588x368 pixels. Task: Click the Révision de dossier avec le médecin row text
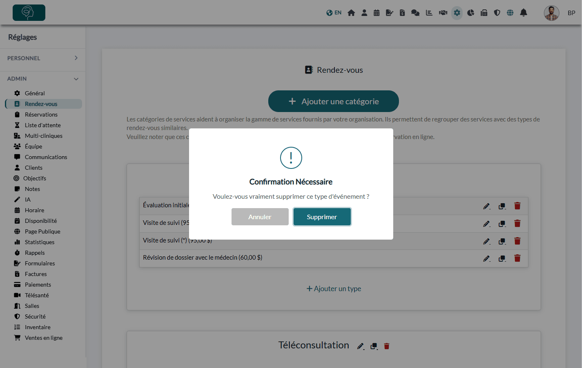pyautogui.click(x=203, y=258)
